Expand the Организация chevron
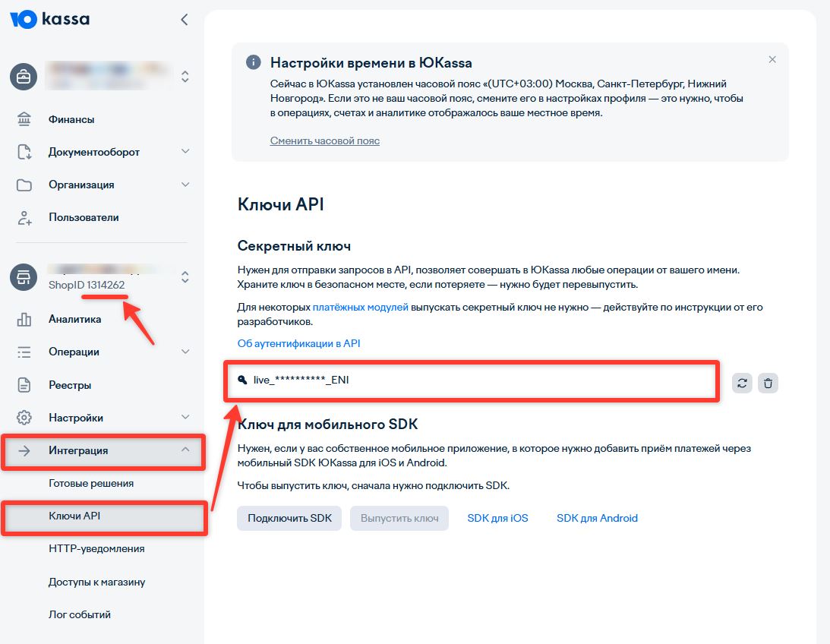The width and height of the screenshot is (830, 644). (185, 185)
